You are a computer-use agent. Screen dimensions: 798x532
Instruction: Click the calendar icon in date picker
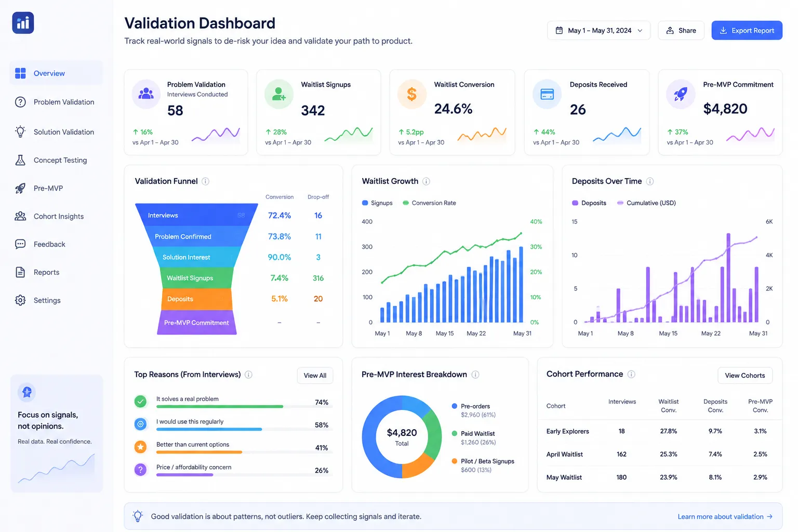pyautogui.click(x=559, y=31)
